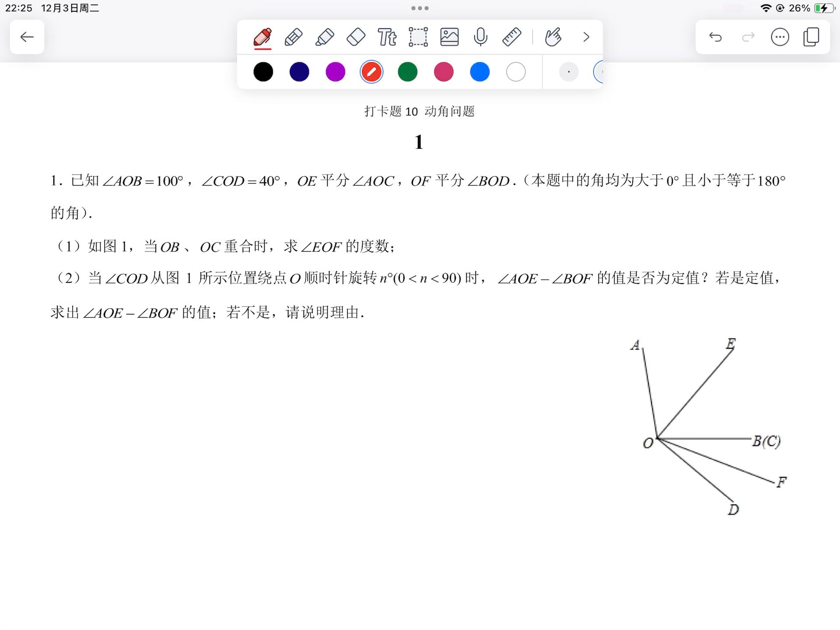Switch to the hand gesture mode

[x=553, y=37]
